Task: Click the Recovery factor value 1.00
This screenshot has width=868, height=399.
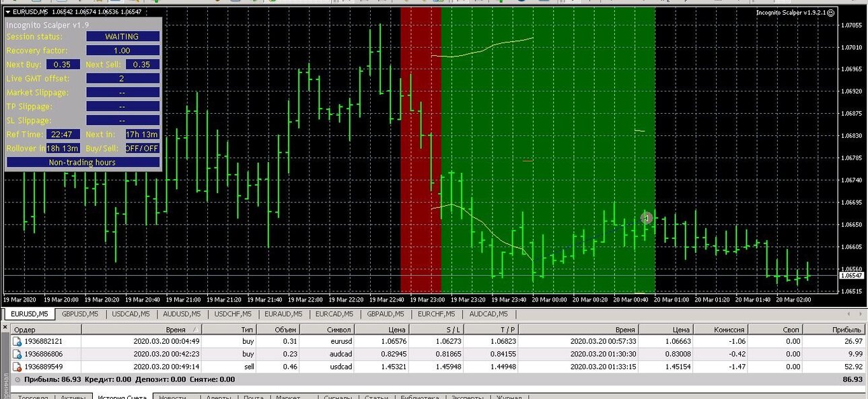Action: (x=123, y=50)
